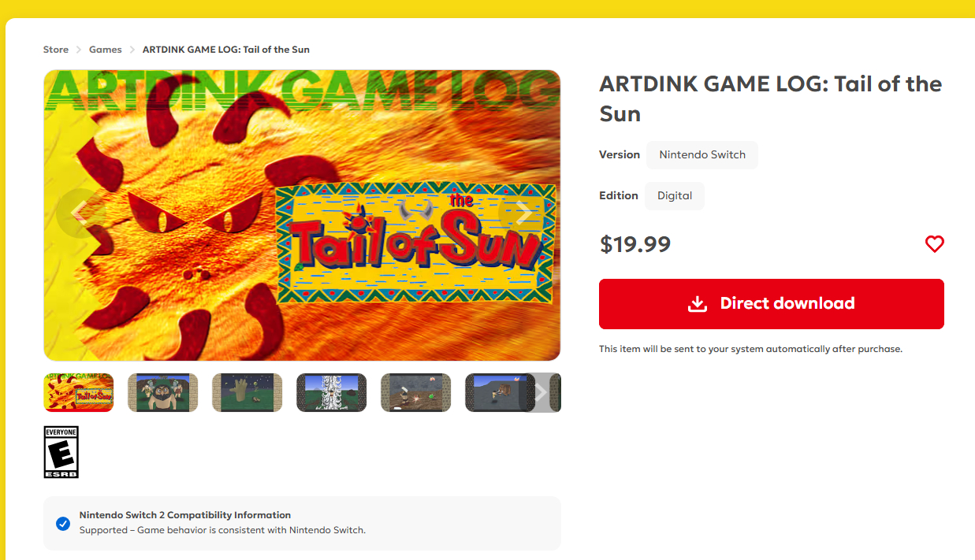Click the Direct download button

click(772, 304)
